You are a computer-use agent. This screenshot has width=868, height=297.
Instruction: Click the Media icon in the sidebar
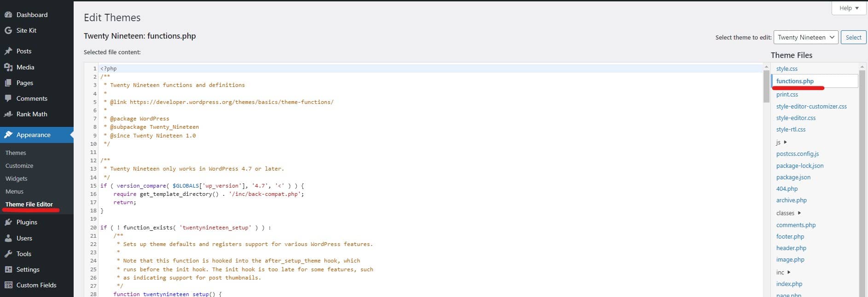coord(8,67)
